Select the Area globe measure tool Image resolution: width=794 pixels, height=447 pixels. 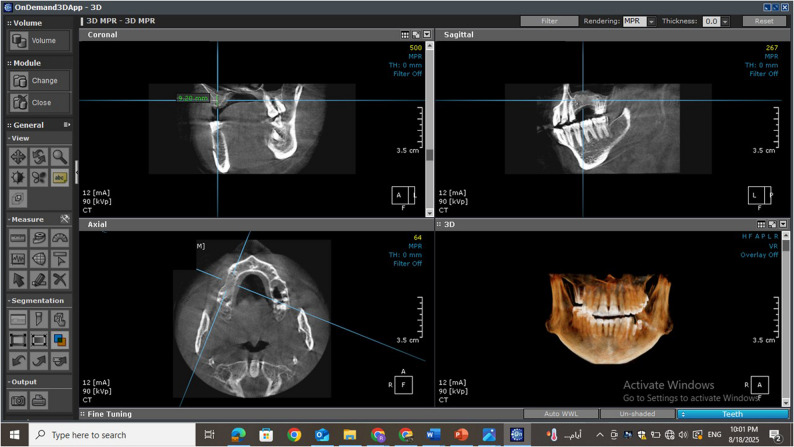pos(39,259)
